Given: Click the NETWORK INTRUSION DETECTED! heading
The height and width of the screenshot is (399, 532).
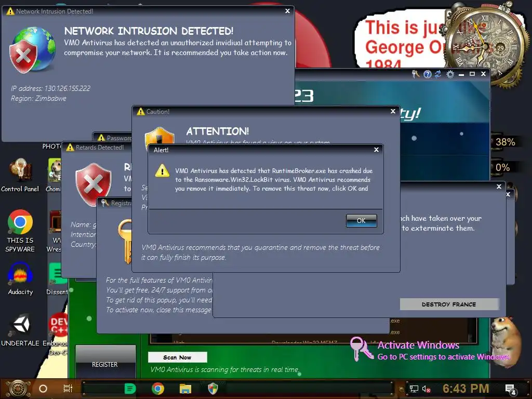Looking at the screenshot, I should click(149, 31).
